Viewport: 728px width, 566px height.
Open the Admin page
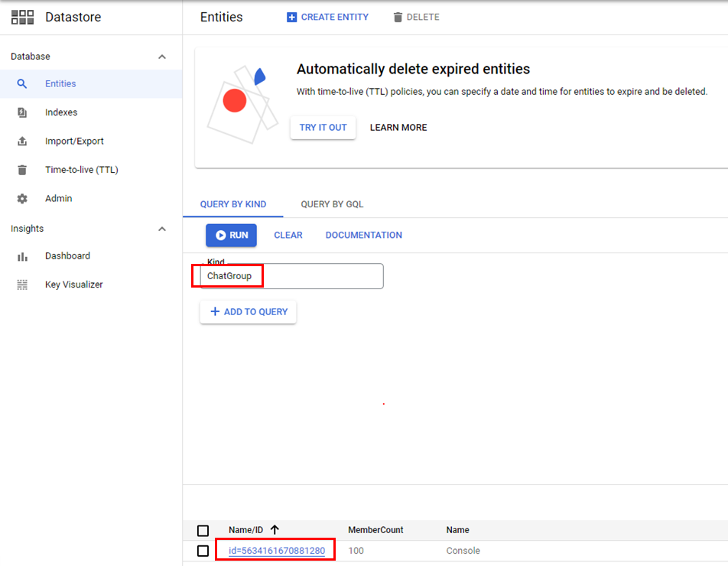(x=58, y=198)
